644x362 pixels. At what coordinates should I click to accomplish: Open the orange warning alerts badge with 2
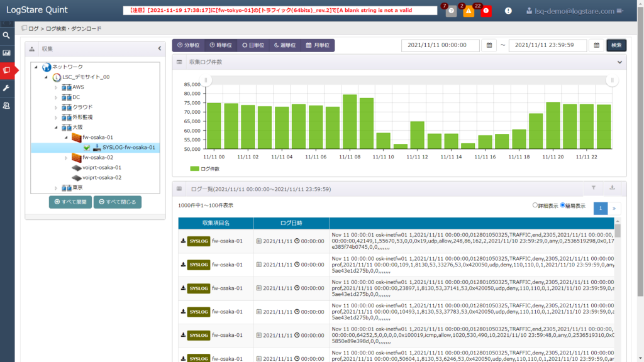[x=469, y=11]
